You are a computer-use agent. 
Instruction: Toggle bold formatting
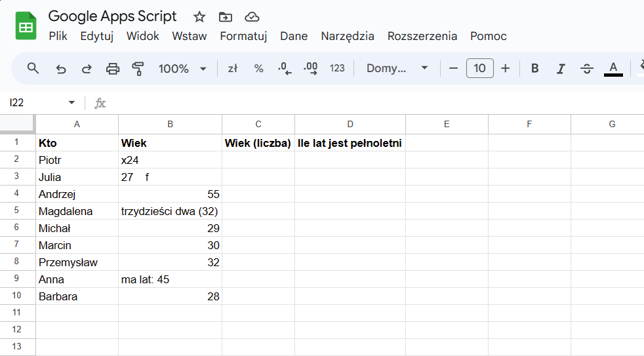coord(534,68)
